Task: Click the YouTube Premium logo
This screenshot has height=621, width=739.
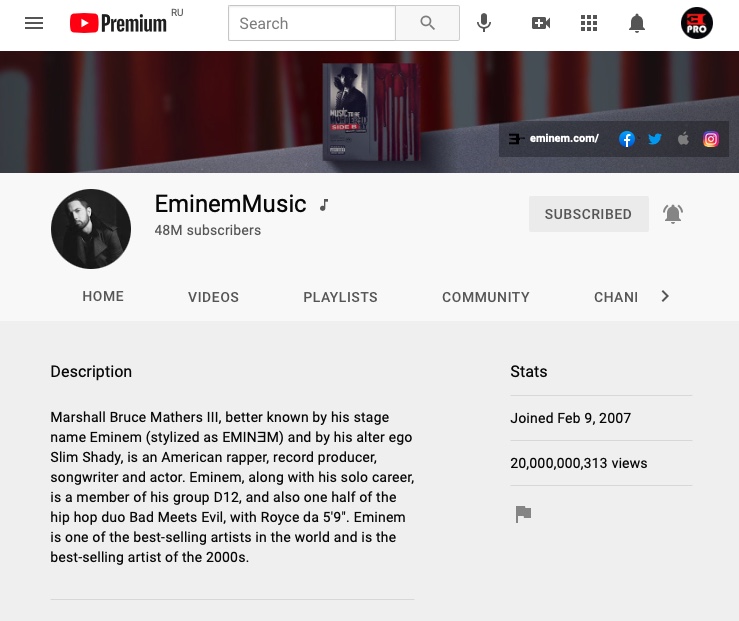Action: coord(118,23)
